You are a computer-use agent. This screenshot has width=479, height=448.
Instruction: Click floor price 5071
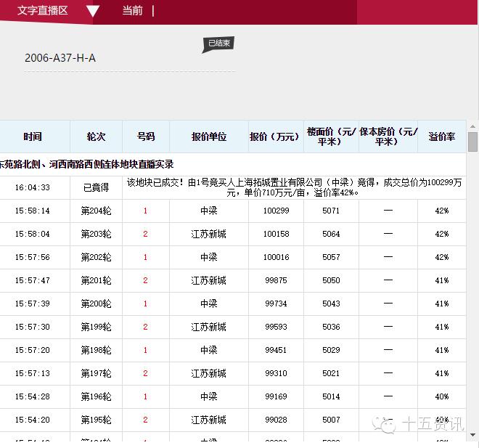point(331,211)
